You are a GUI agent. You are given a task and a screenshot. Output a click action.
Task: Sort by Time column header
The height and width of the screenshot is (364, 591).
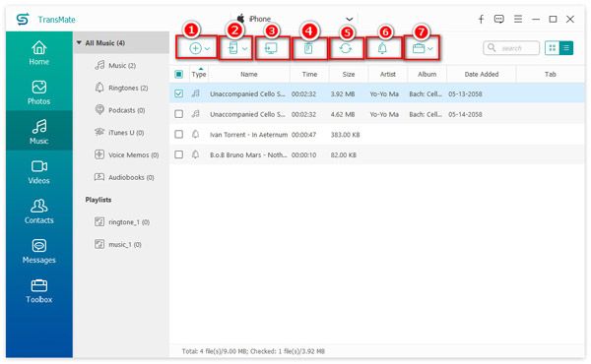[309, 74]
